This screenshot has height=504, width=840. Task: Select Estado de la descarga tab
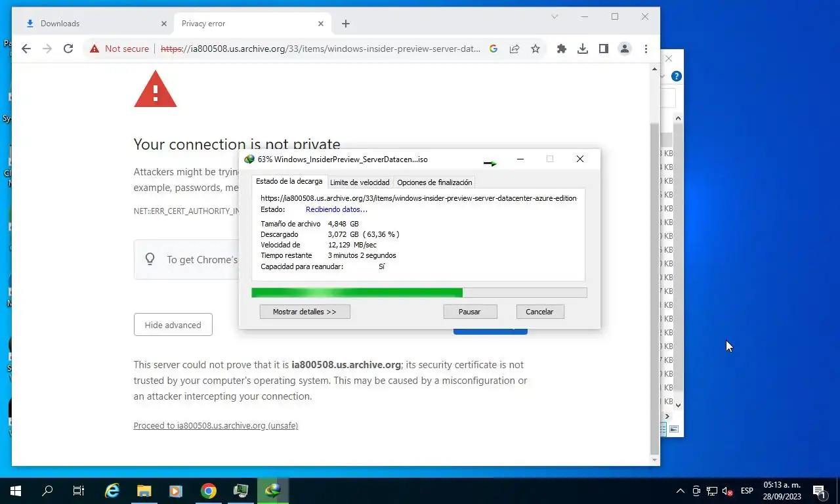coord(289,182)
